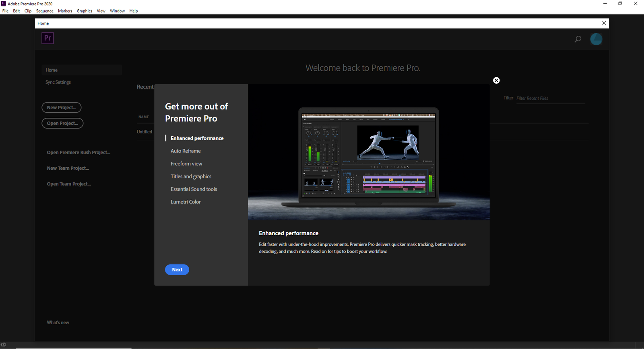The image size is (644, 349).
Task: Select Home in the sidebar
Action: [x=82, y=70]
